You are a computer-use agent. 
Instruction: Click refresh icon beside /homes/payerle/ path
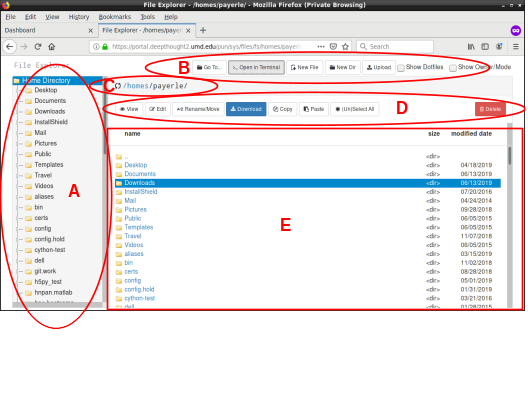(x=118, y=86)
